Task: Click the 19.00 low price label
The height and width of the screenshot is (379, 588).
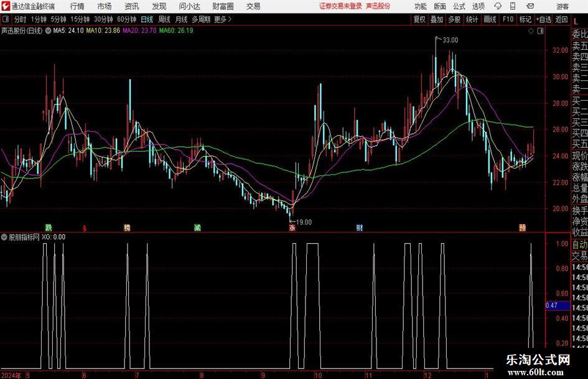Action: (x=304, y=222)
